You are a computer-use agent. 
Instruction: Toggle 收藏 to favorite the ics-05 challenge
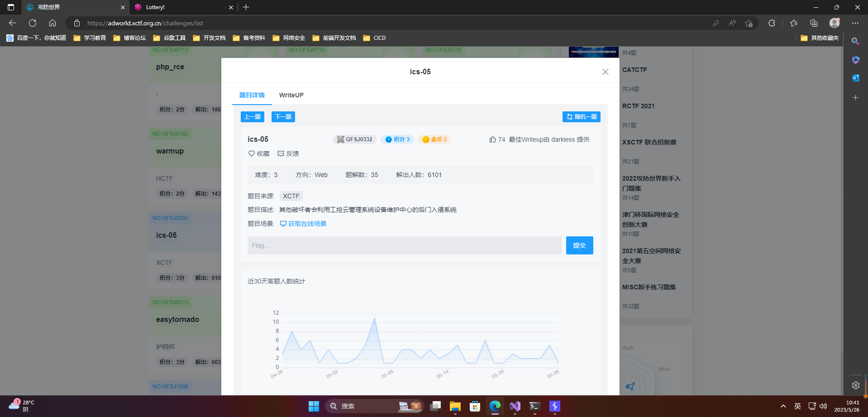[258, 153]
